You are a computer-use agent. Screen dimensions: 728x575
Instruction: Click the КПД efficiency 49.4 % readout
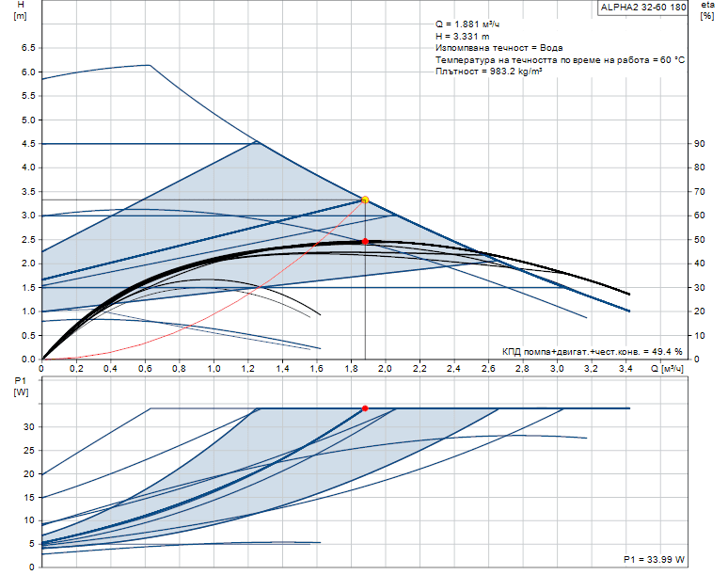[592, 350]
